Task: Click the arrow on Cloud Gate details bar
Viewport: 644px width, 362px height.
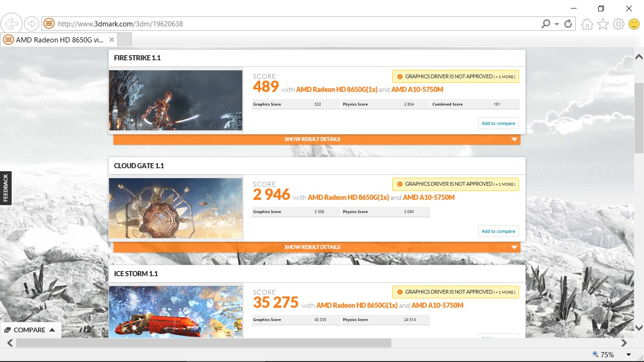Action: click(x=514, y=247)
